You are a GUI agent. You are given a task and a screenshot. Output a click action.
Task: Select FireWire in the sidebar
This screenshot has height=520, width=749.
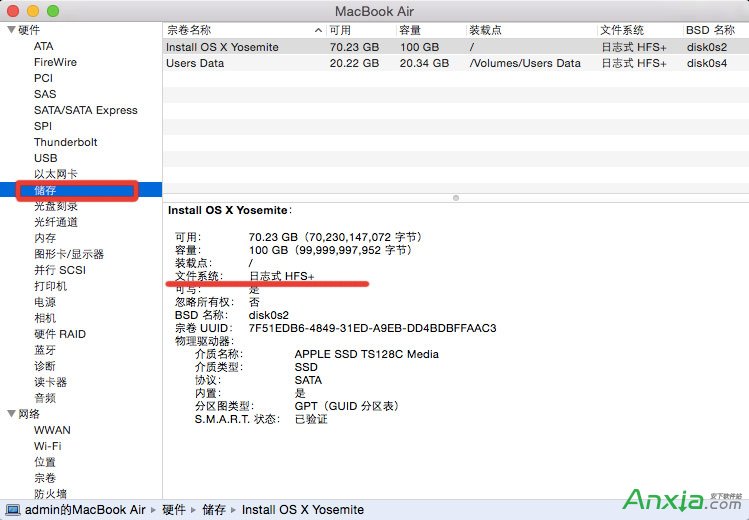click(55, 62)
